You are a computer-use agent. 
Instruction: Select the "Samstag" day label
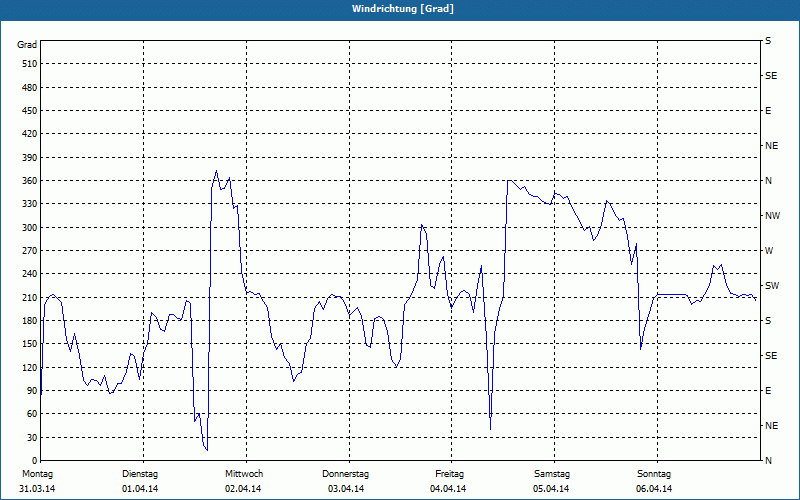552,474
